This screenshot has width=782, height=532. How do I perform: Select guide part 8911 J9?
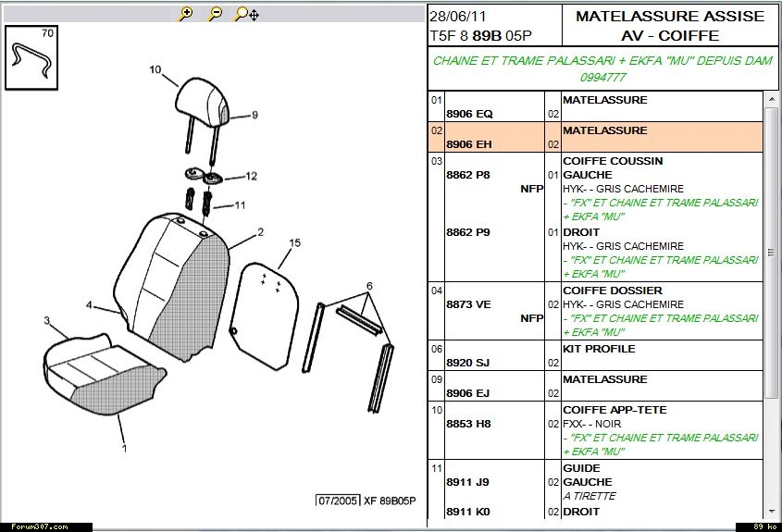pos(468,482)
